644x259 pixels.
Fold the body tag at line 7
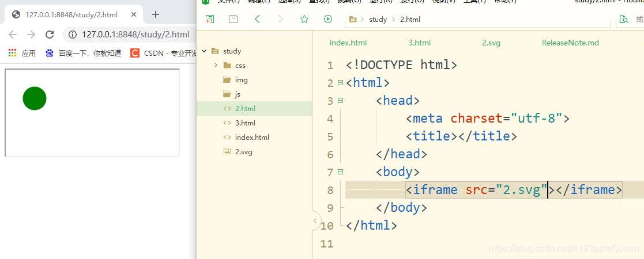click(340, 172)
